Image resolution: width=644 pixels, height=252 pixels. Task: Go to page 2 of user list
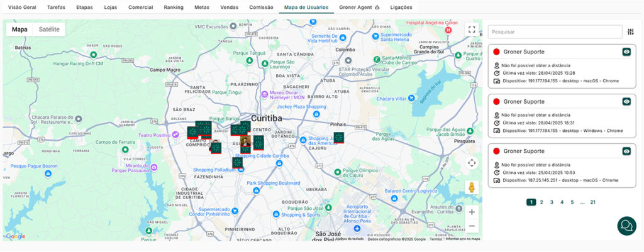coord(541,202)
